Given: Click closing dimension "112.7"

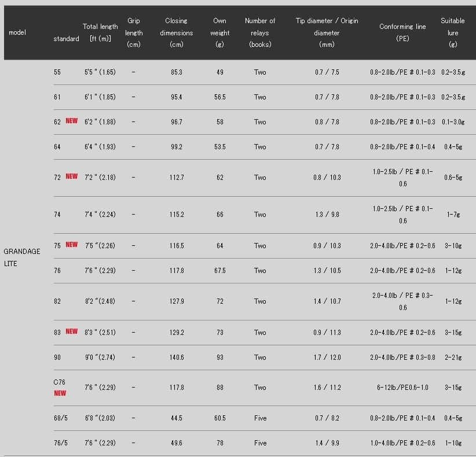Looking at the screenshot, I should click(177, 177).
